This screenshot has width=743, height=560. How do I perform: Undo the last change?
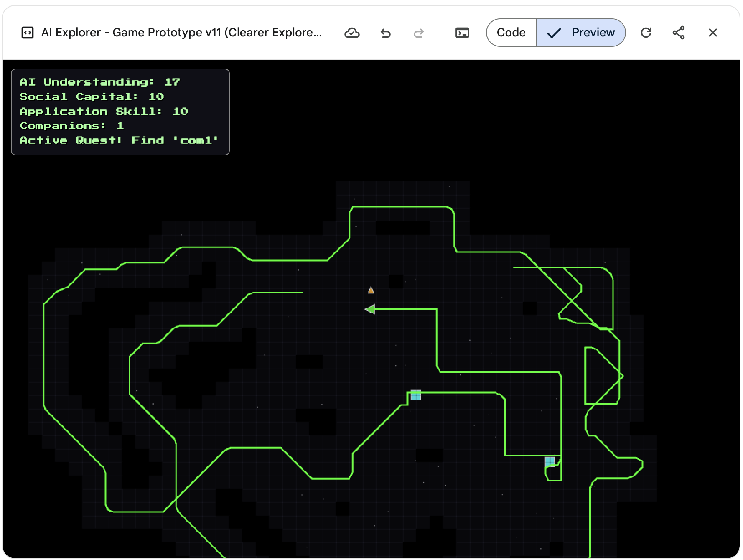[x=386, y=33]
